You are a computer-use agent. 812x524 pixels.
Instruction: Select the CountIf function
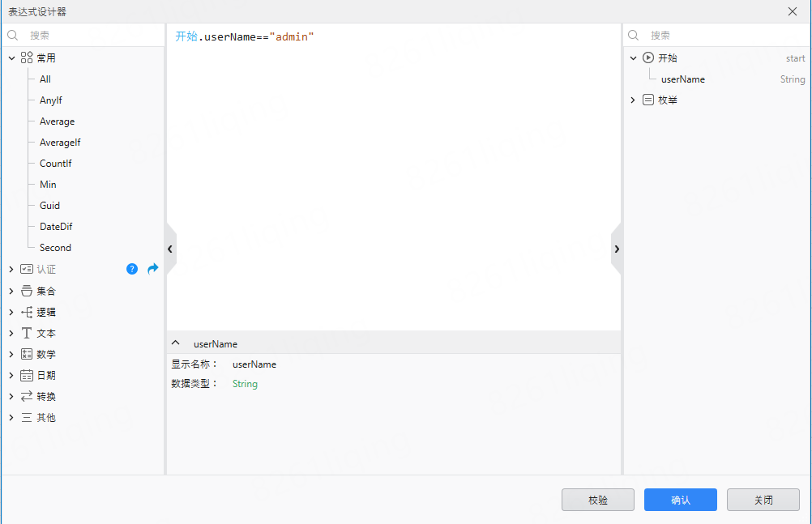[55, 164]
